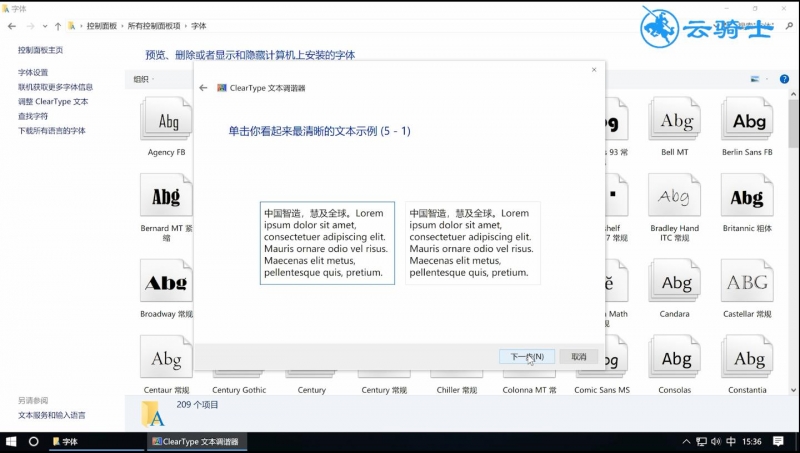Open the Candara font icon
The width and height of the screenshot is (800, 453).
point(674,281)
